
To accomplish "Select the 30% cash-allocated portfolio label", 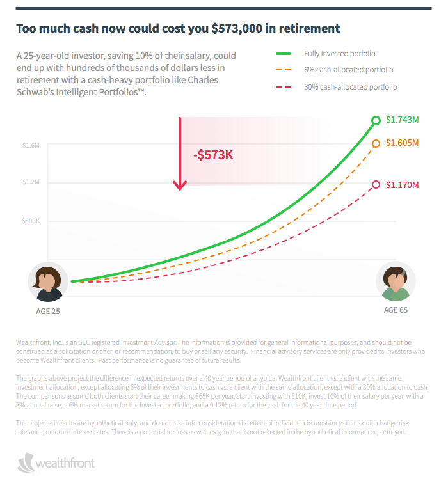I will click(350, 86).
